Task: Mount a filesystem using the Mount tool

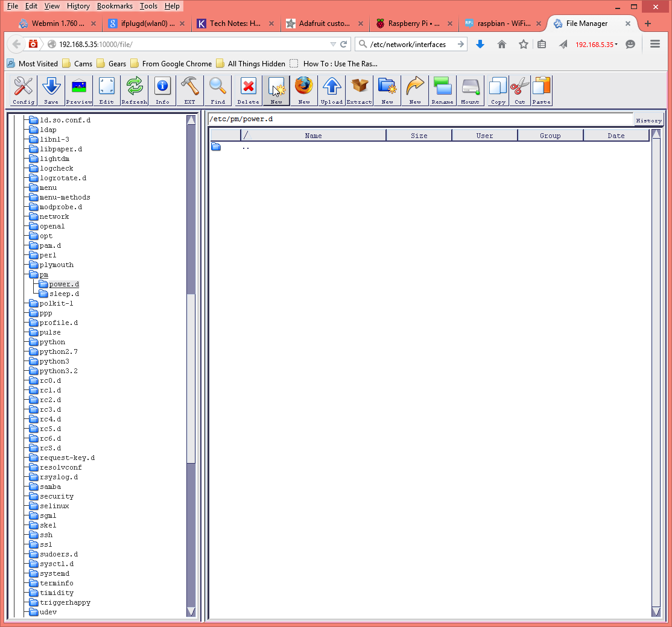Action: [x=470, y=89]
